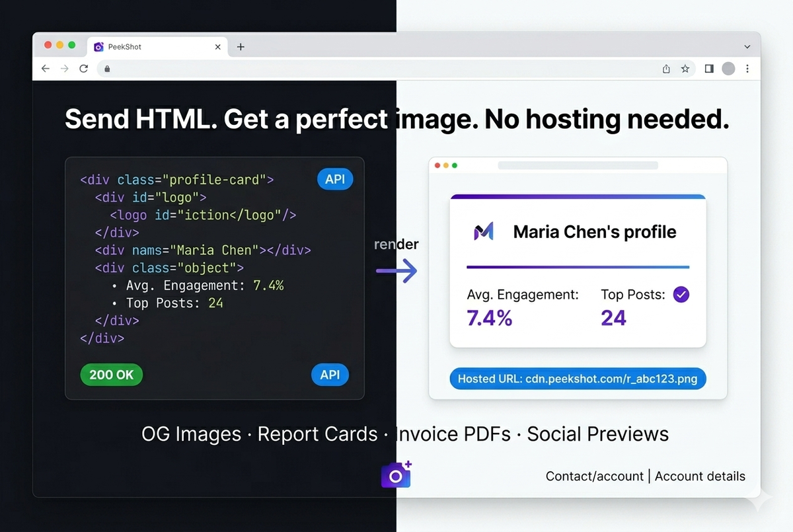Click the PeekShot favicon in the browser tab
Viewport: 793px width, 532px height.
[x=98, y=46]
